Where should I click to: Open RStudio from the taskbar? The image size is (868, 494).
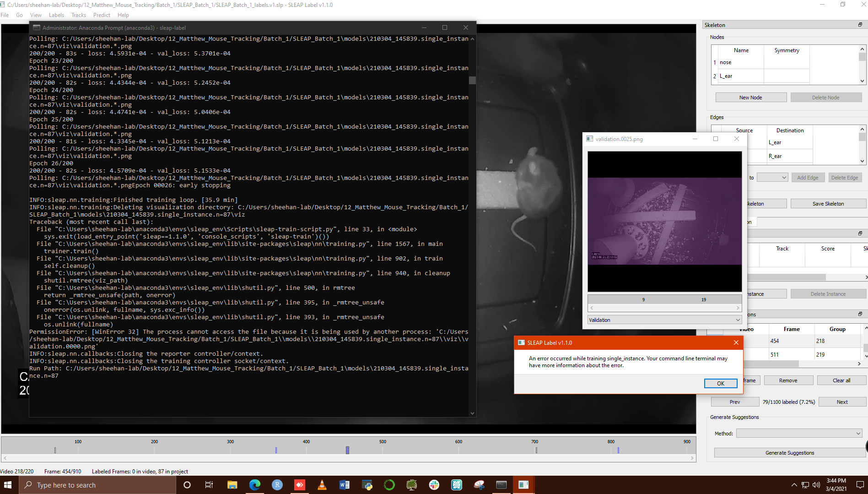[277, 484]
